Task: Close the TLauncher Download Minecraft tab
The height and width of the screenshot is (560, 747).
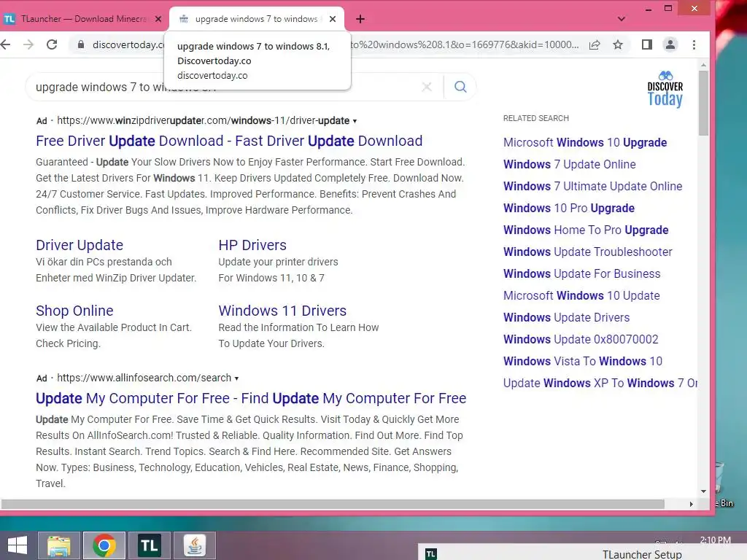Action: (158, 19)
